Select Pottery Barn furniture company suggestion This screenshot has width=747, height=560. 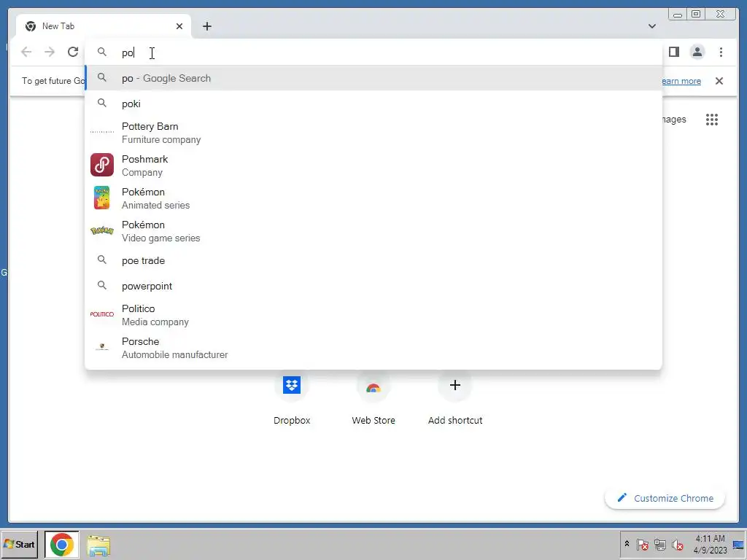pyautogui.click(x=373, y=133)
